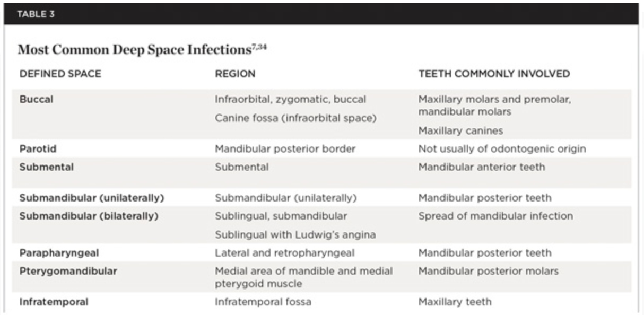Select the Submandibular (unilaterally) row label

[92, 198]
